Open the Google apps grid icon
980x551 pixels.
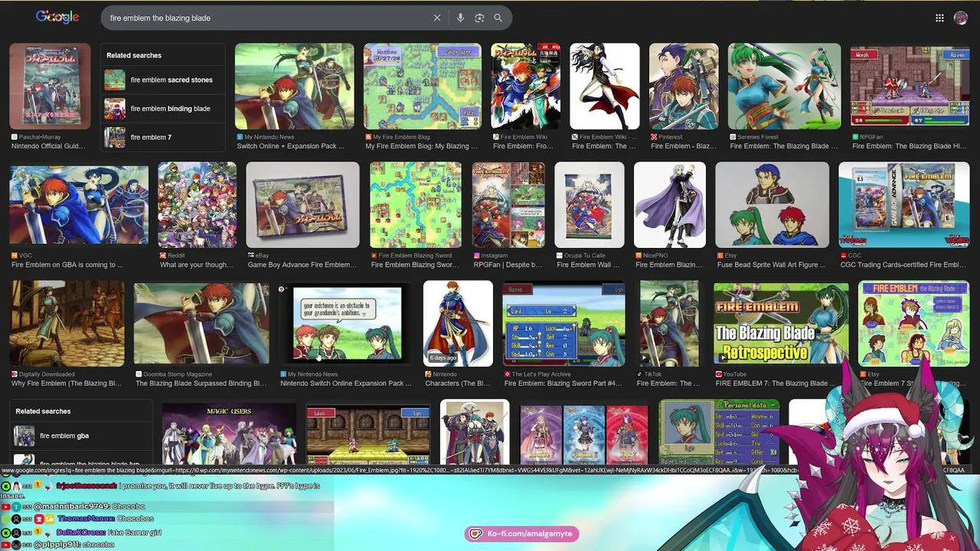[939, 18]
